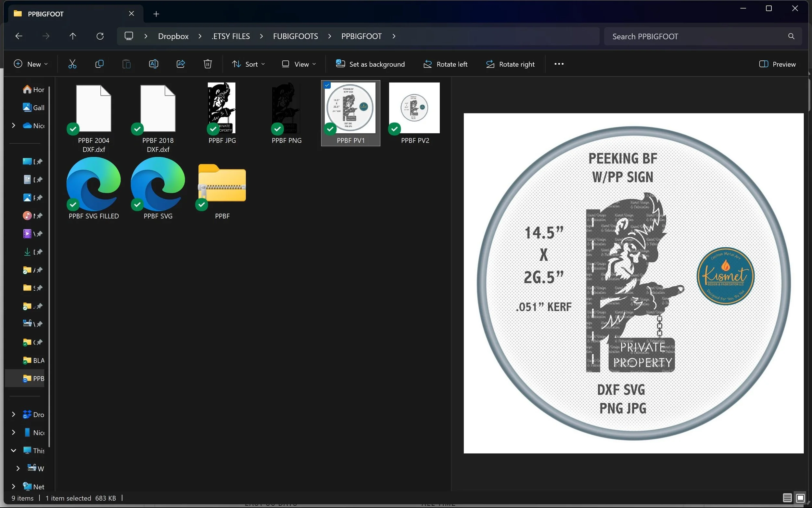Screen dimensions: 812x508
Task: Click the Cut scissors icon
Action: tap(72, 64)
